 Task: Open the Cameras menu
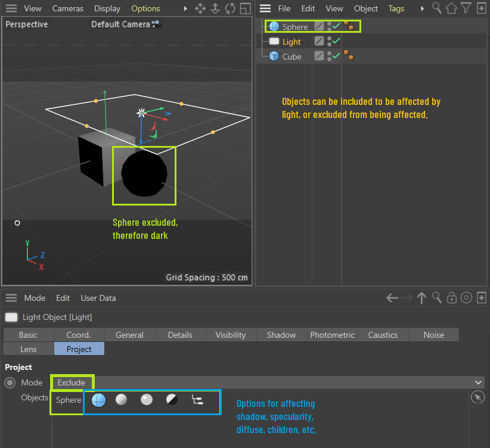(x=68, y=8)
